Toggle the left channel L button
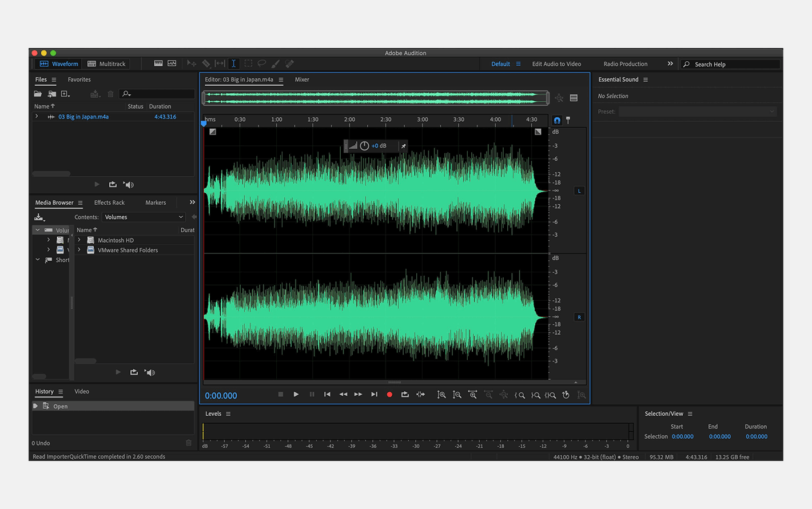This screenshot has width=812, height=509. tap(579, 191)
